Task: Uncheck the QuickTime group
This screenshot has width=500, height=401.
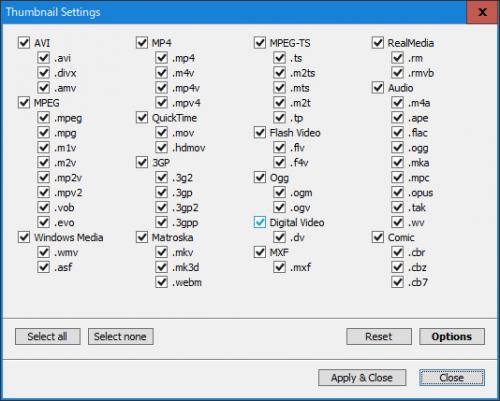Action: point(142,118)
